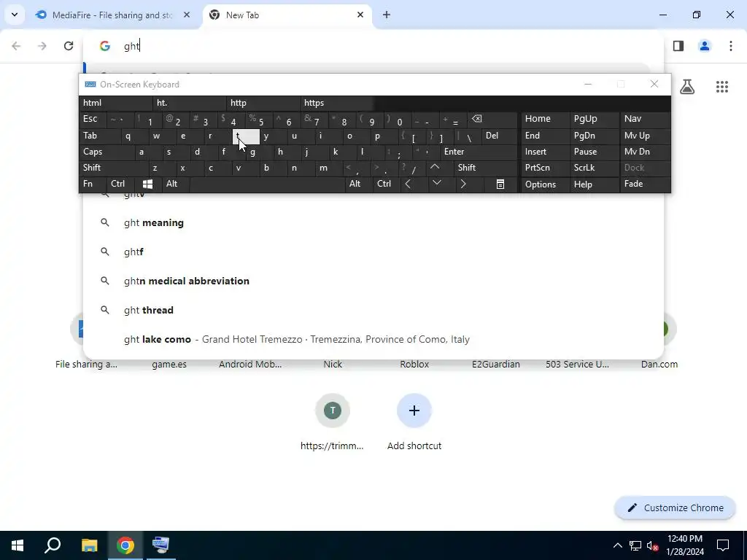Select prediction 'http' on keyboard
Screen dimensions: 747x560
coord(263,103)
